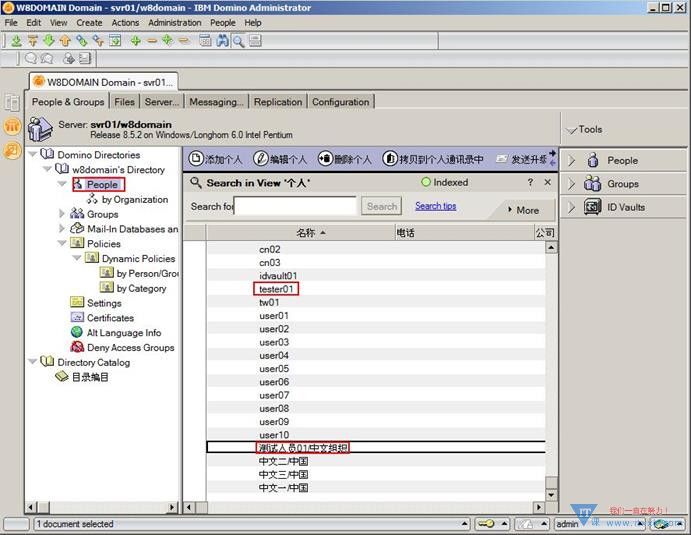Switch to the Configuration tab
691x535 pixels.
(x=341, y=102)
